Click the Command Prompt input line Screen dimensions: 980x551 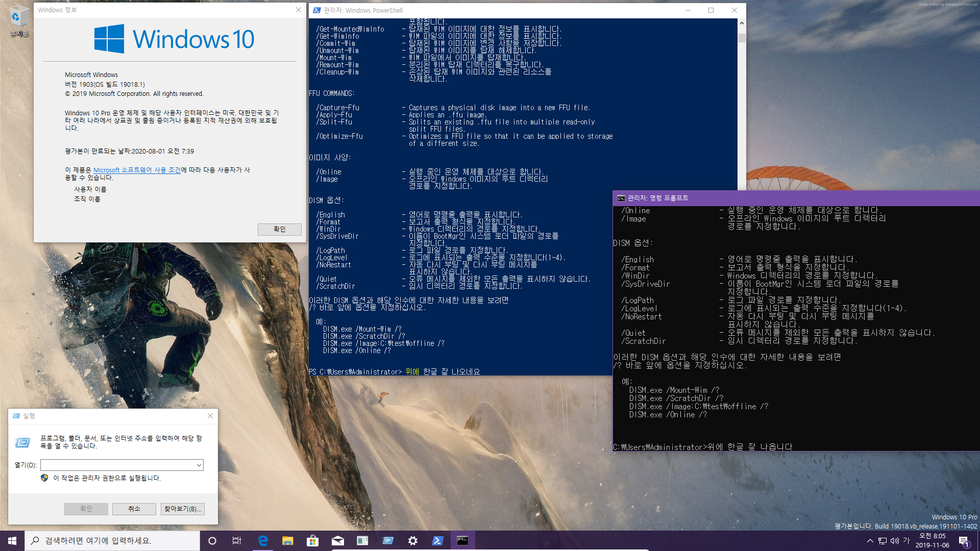[x=703, y=447]
